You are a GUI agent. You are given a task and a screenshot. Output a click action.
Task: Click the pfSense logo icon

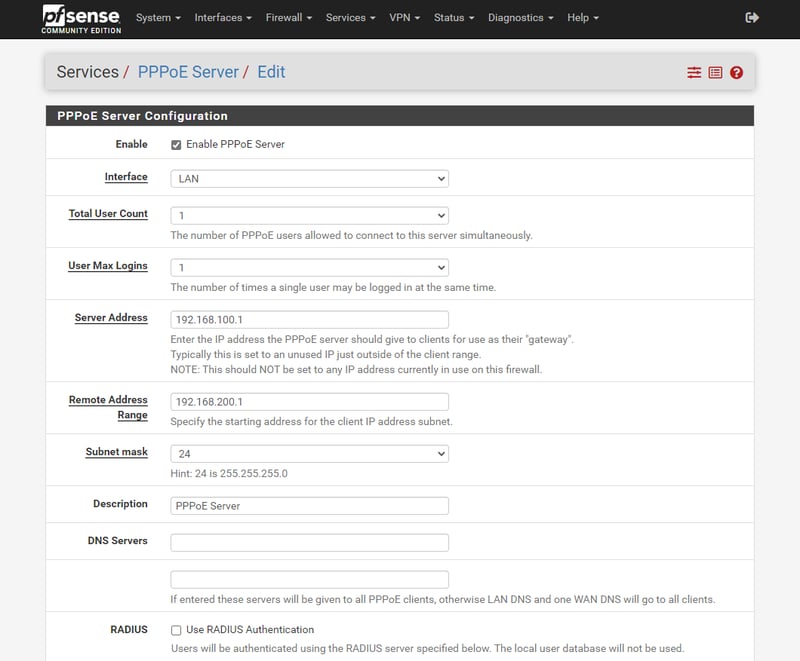point(80,17)
